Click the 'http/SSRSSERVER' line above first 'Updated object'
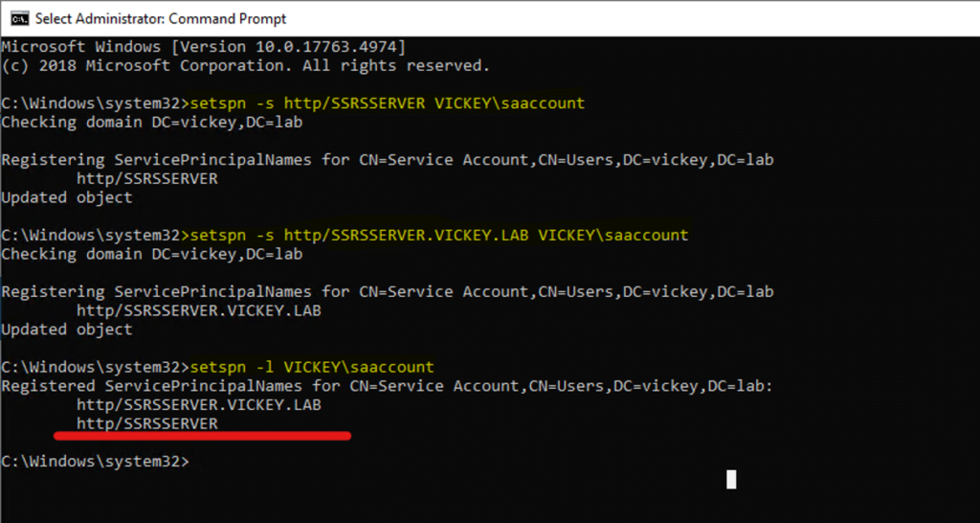This screenshot has width=980, height=523. coord(147,179)
